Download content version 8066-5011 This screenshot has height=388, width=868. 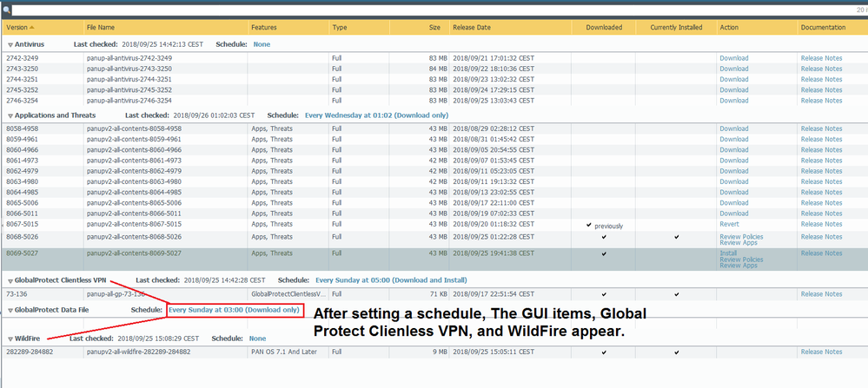[734, 214]
